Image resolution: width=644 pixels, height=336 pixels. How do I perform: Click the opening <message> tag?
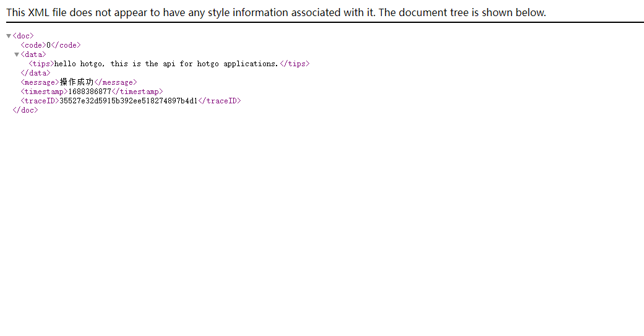click(x=40, y=82)
